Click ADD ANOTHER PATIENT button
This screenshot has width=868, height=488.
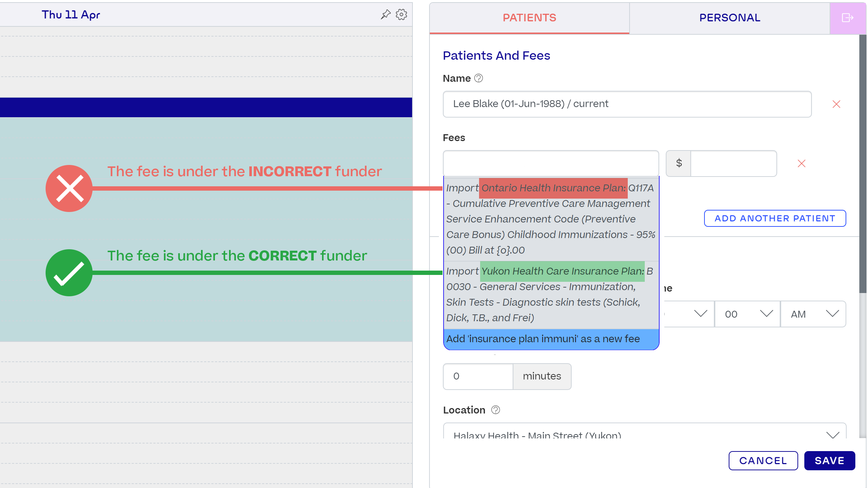(x=775, y=218)
